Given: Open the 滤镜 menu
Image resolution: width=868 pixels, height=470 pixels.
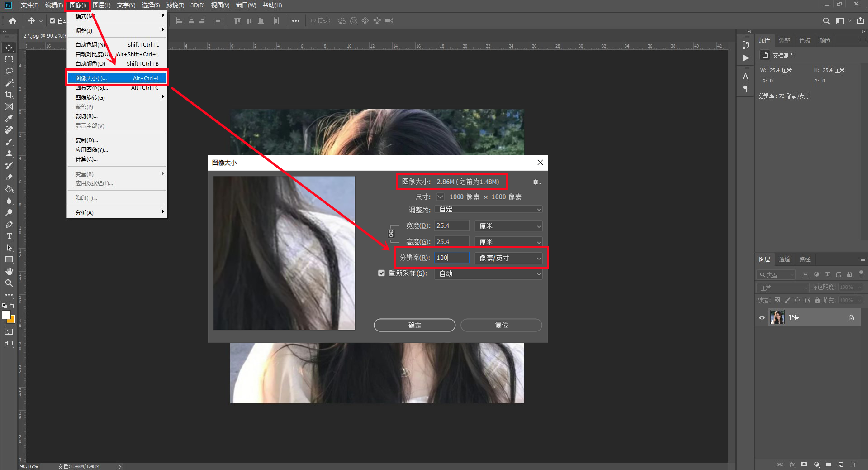Looking at the screenshot, I should click(175, 5).
